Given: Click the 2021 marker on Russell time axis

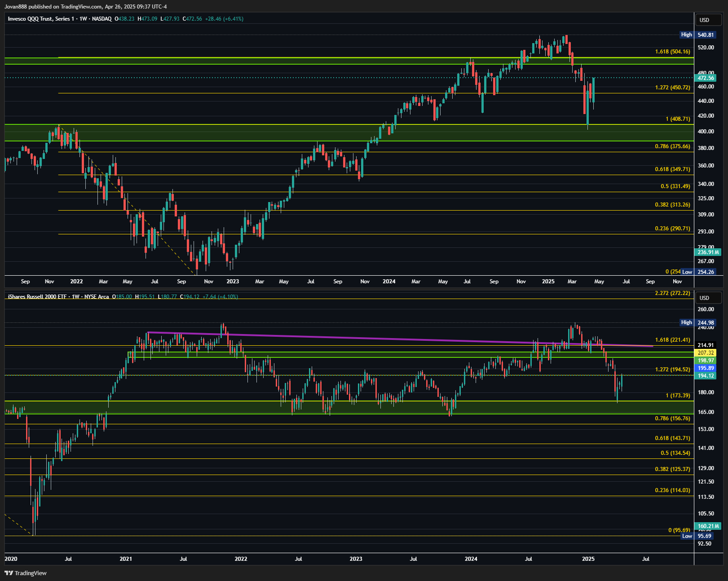Looking at the screenshot, I should coord(126,559).
